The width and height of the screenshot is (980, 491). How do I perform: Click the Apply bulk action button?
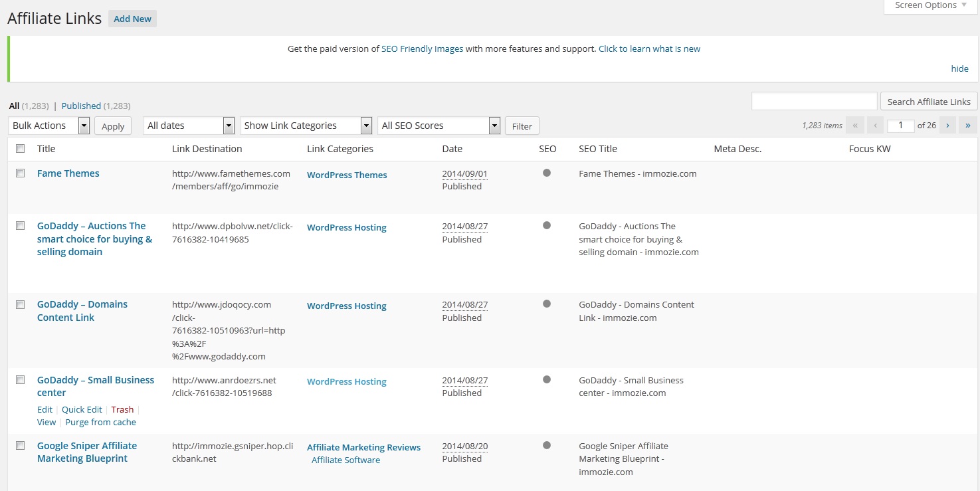(113, 126)
